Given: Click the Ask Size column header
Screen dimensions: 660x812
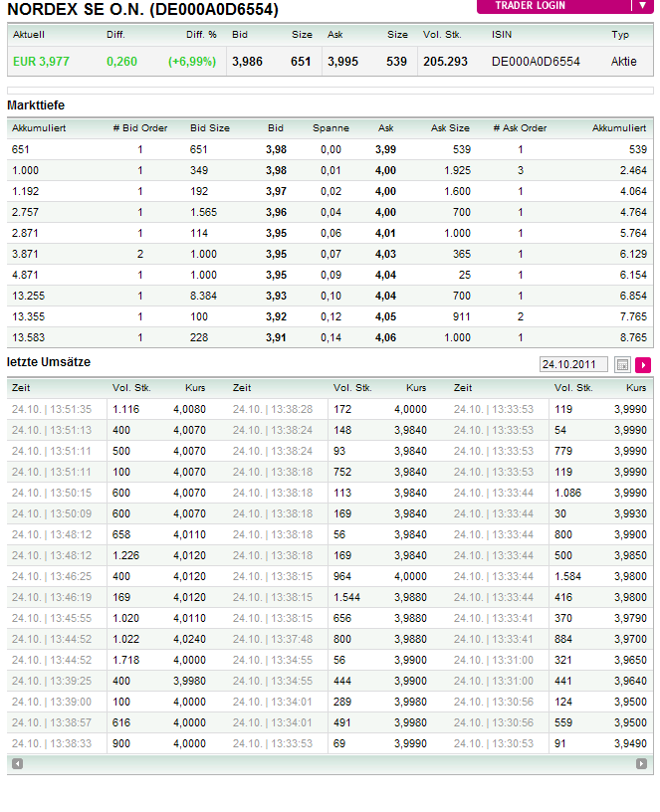Looking at the screenshot, I should point(450,128).
